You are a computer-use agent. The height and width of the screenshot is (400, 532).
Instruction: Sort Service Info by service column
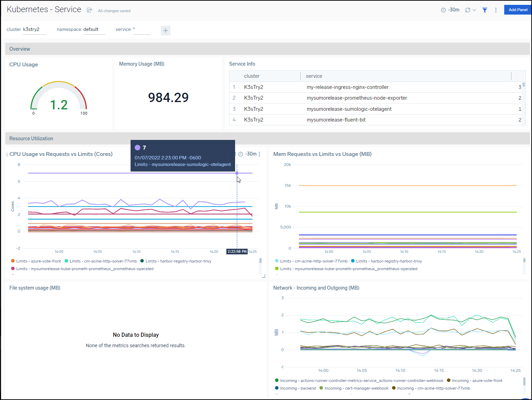(x=314, y=76)
